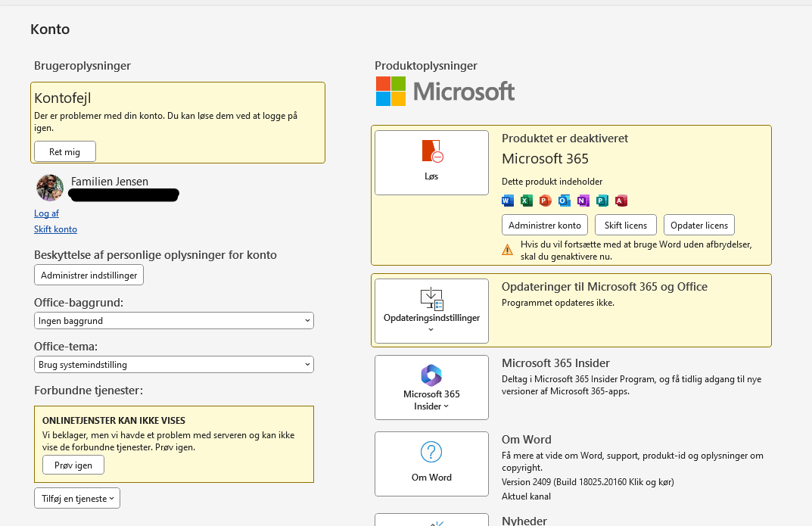
Task: Click the Opdater licens button
Action: tap(699, 226)
